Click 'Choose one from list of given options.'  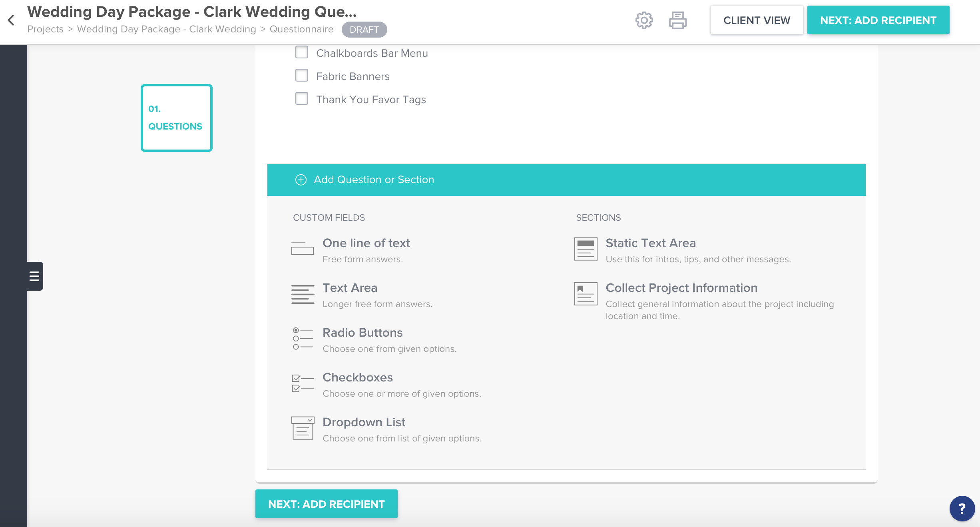402,438
